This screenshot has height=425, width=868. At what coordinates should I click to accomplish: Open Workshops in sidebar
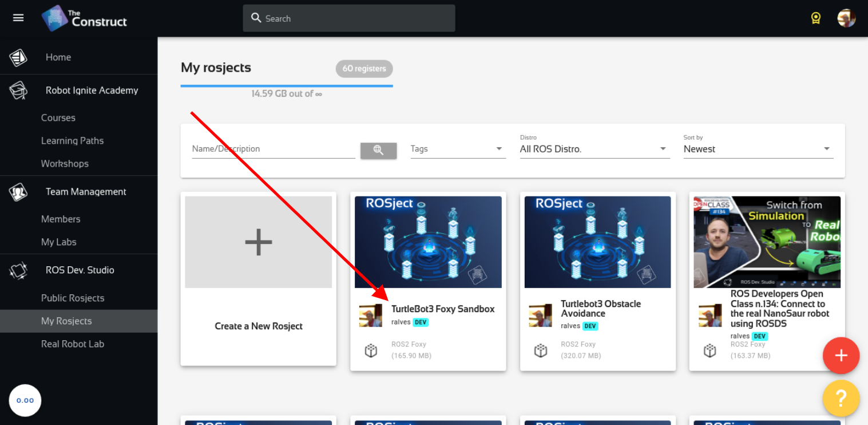(x=65, y=163)
